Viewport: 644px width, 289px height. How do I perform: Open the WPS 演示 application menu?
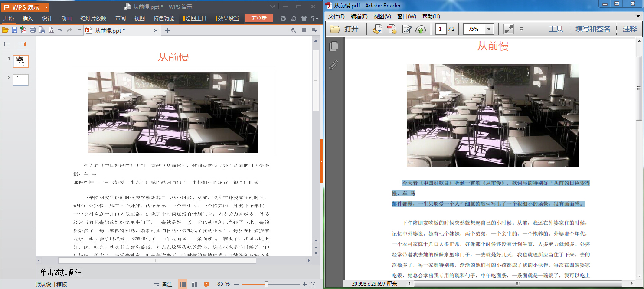pyautogui.click(x=26, y=7)
